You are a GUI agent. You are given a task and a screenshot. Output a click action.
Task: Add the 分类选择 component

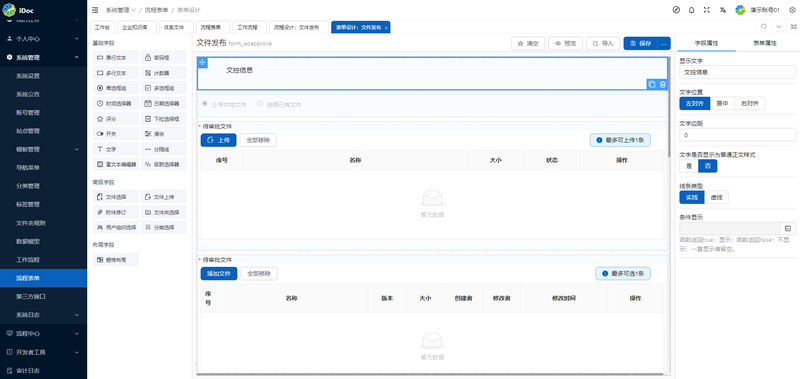[x=163, y=227]
